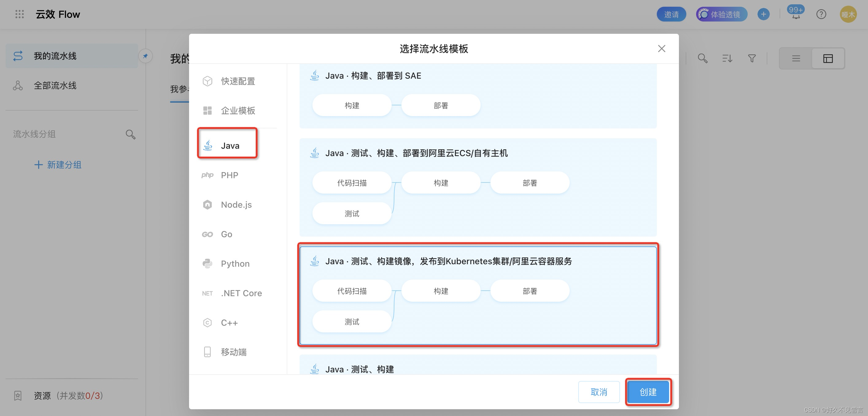Switch to card view layout
This screenshot has height=416, width=868.
828,58
